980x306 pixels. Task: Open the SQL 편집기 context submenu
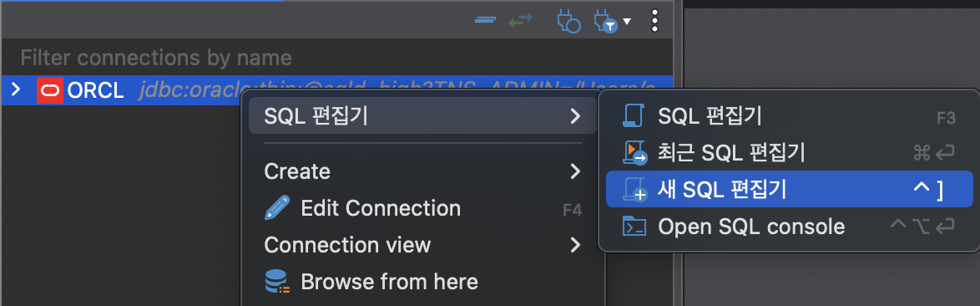tap(422, 115)
